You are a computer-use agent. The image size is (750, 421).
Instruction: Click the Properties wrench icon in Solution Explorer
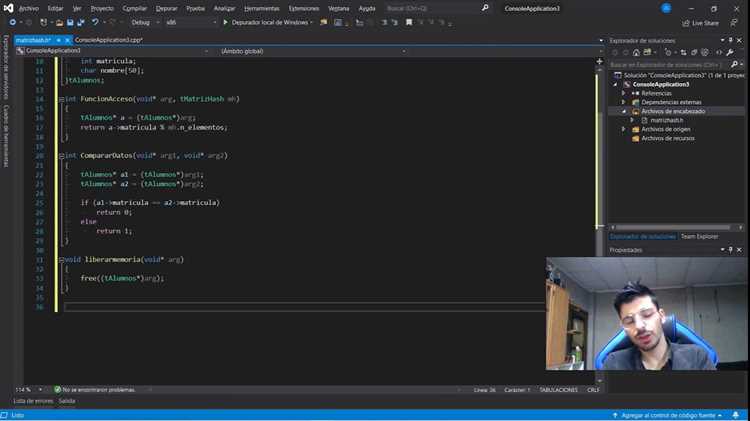click(730, 52)
